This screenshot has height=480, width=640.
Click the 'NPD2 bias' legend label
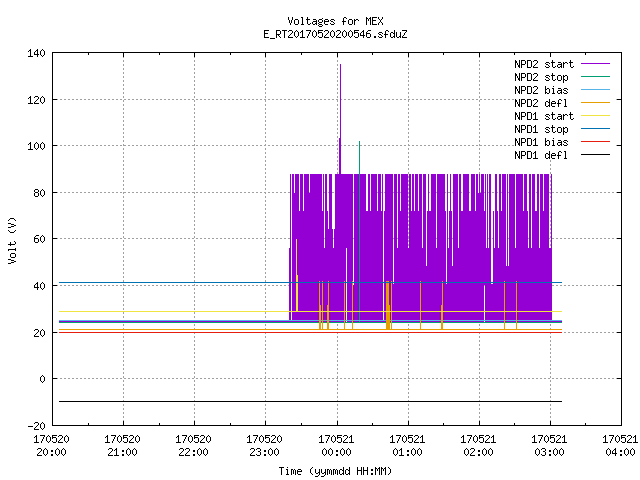[541, 90]
